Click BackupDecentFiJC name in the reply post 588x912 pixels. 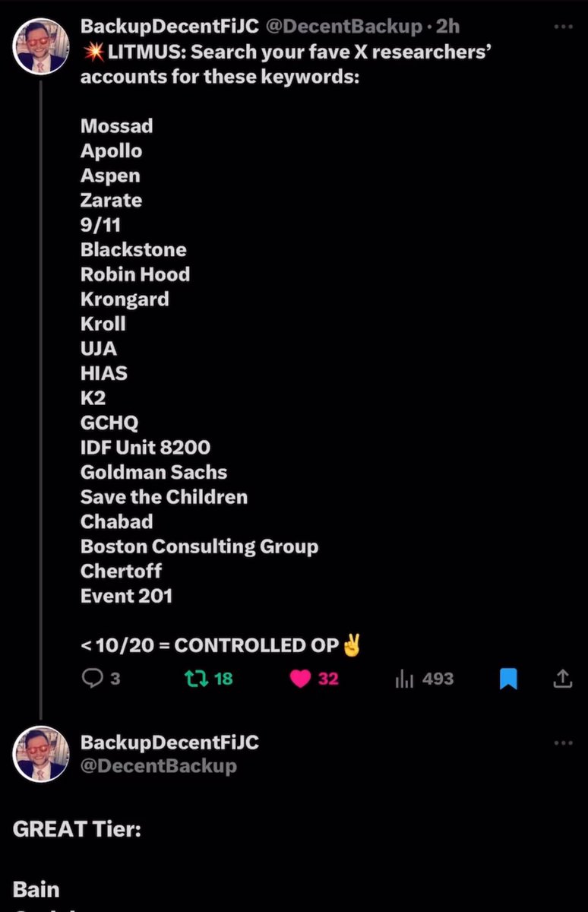click(x=169, y=742)
